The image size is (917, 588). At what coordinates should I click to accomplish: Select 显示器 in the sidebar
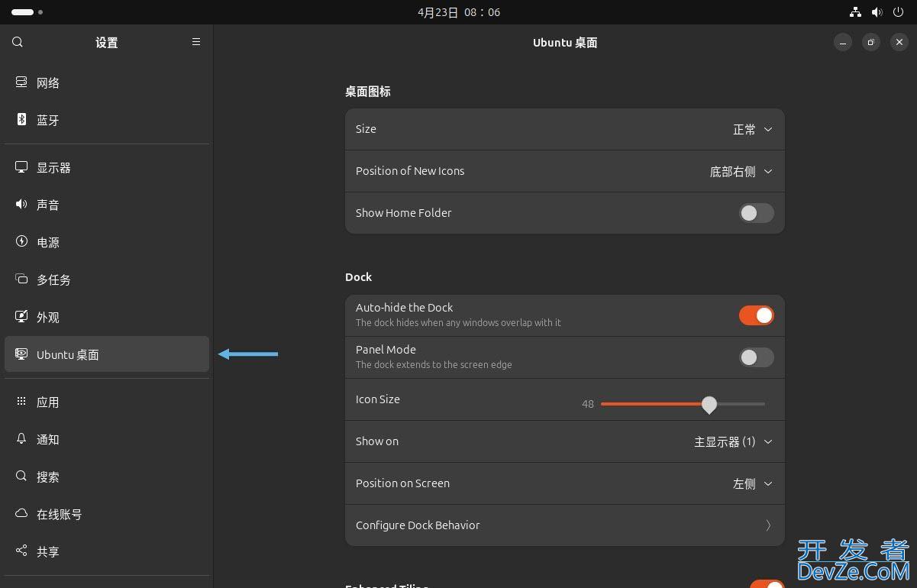[107, 167]
